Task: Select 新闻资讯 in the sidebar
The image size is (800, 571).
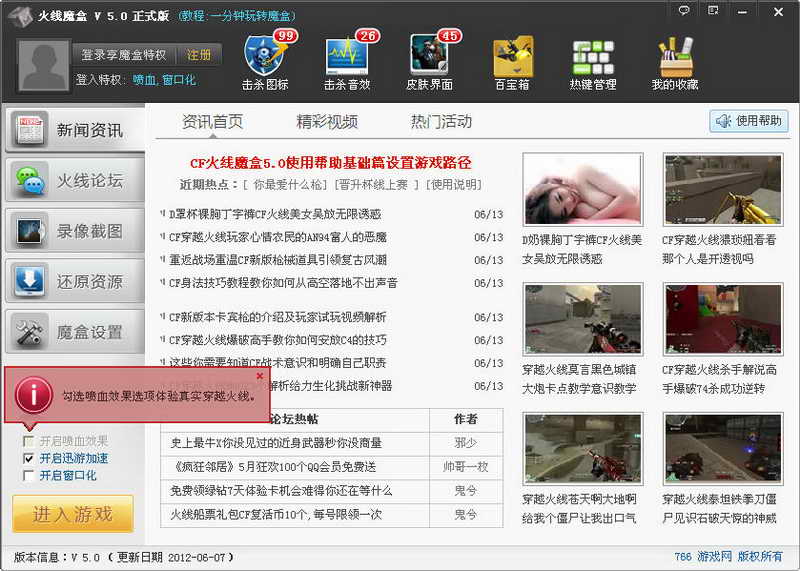Action: [74, 130]
